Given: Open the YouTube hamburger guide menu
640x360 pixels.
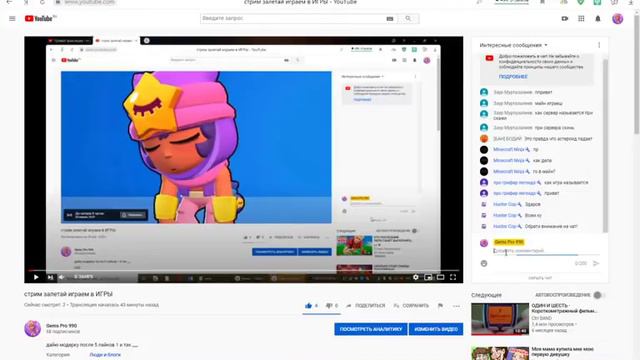Looking at the screenshot, I should (12, 19).
